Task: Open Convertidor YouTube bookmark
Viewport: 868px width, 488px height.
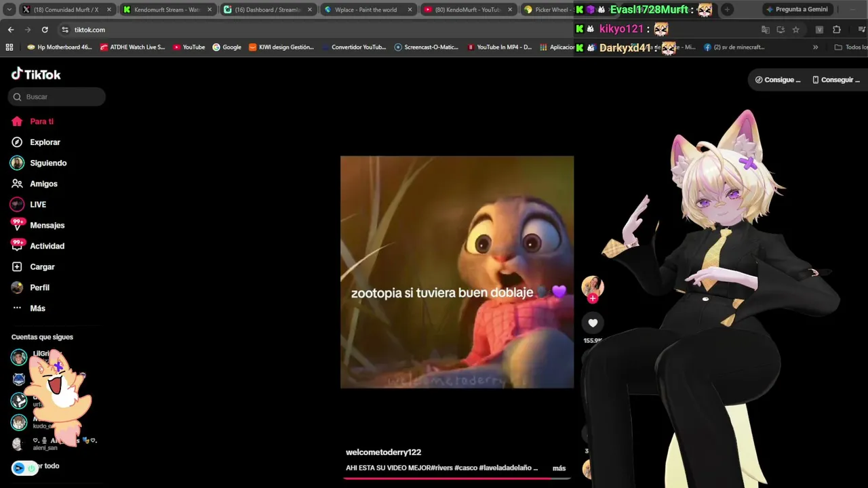Action: point(353,47)
